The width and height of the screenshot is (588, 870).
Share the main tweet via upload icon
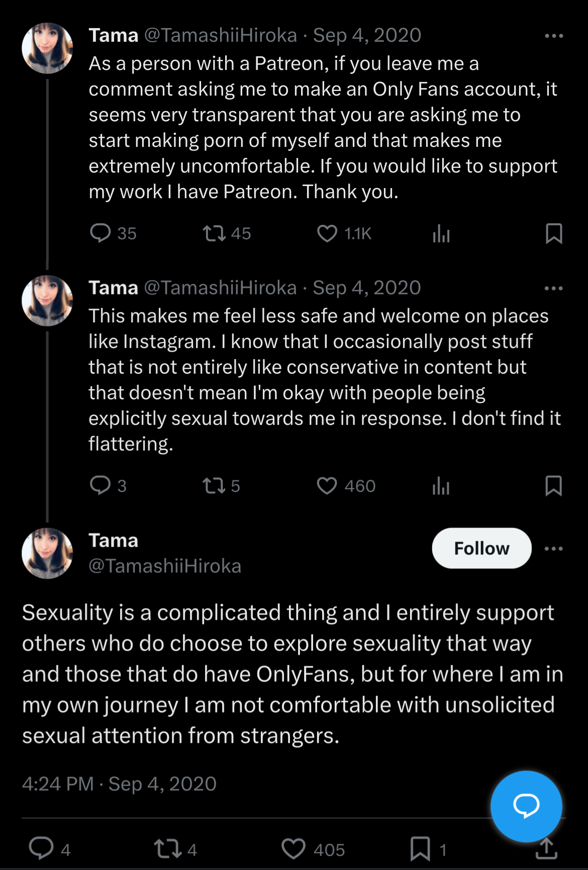coord(546,849)
